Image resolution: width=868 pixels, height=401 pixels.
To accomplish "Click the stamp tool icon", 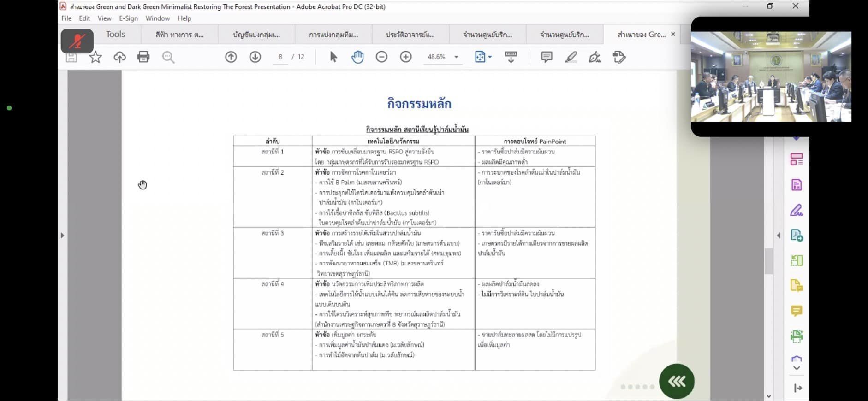I will click(619, 57).
